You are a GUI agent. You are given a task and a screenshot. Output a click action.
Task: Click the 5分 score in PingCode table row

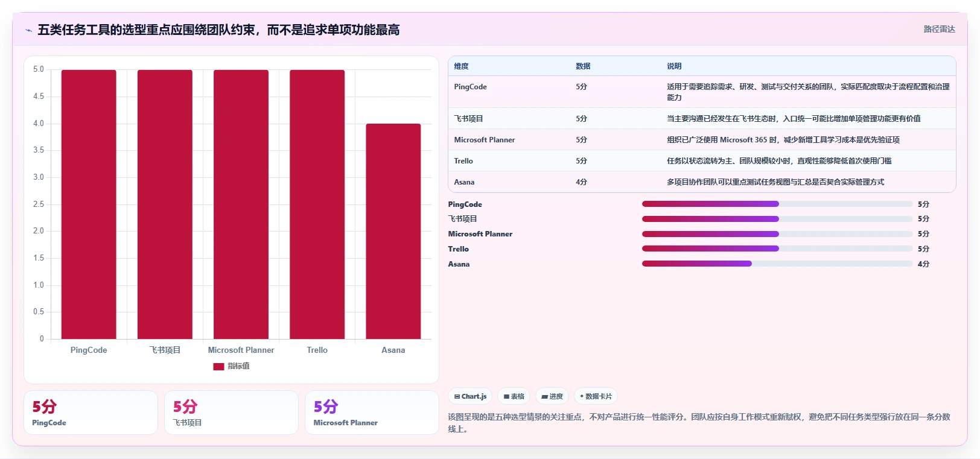(581, 87)
